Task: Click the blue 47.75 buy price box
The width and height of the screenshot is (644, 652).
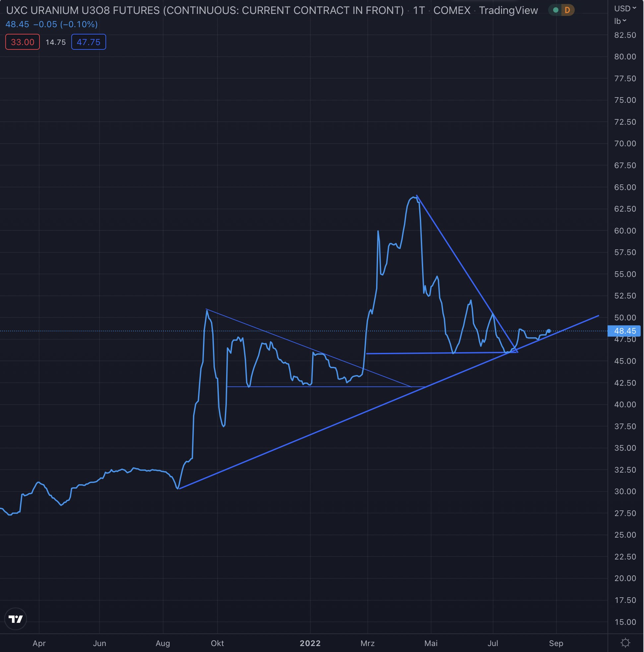Action: click(89, 42)
